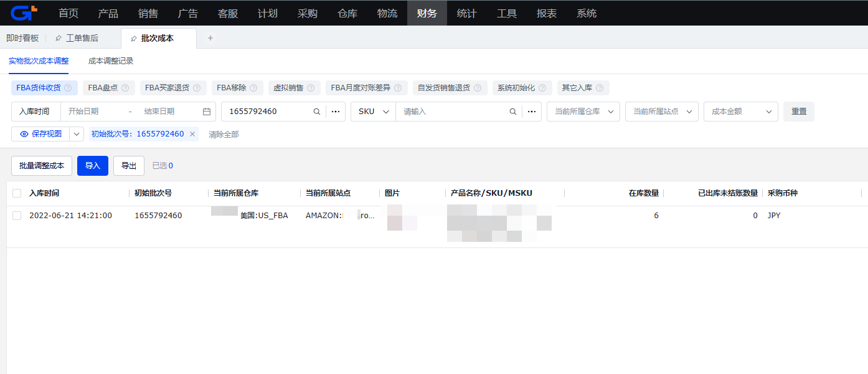Open 广告 menu
Screen dimensions: 868x374
pos(188,13)
